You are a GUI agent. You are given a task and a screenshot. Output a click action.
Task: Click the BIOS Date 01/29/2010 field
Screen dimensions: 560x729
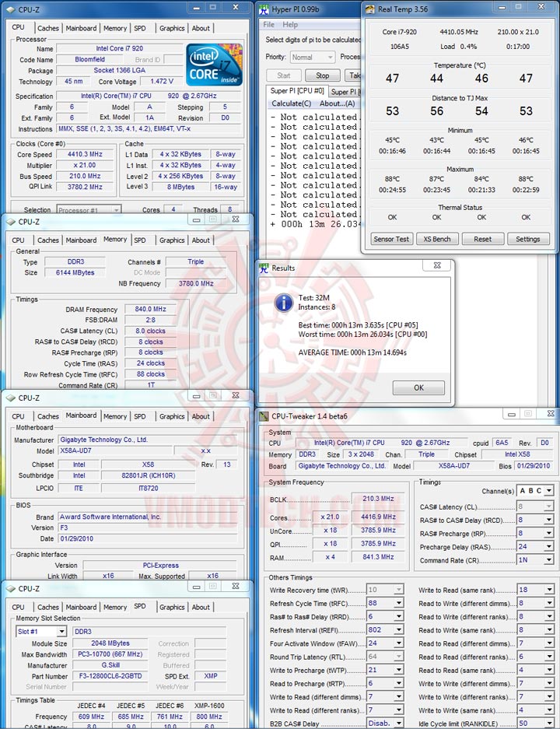point(149,539)
